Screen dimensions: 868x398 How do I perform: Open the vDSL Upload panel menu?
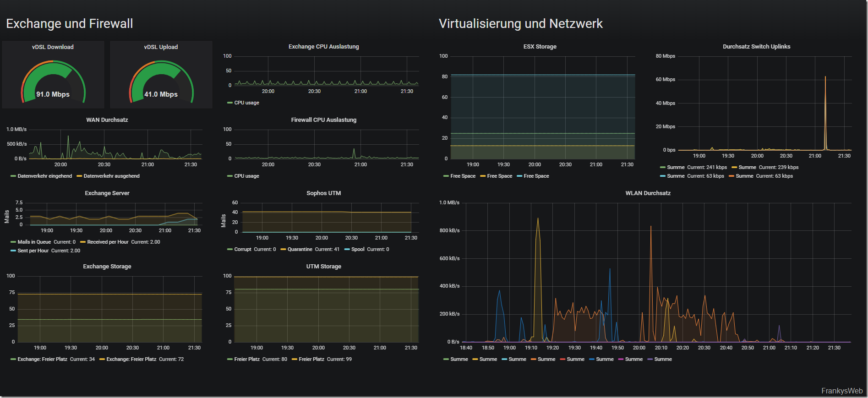161,47
